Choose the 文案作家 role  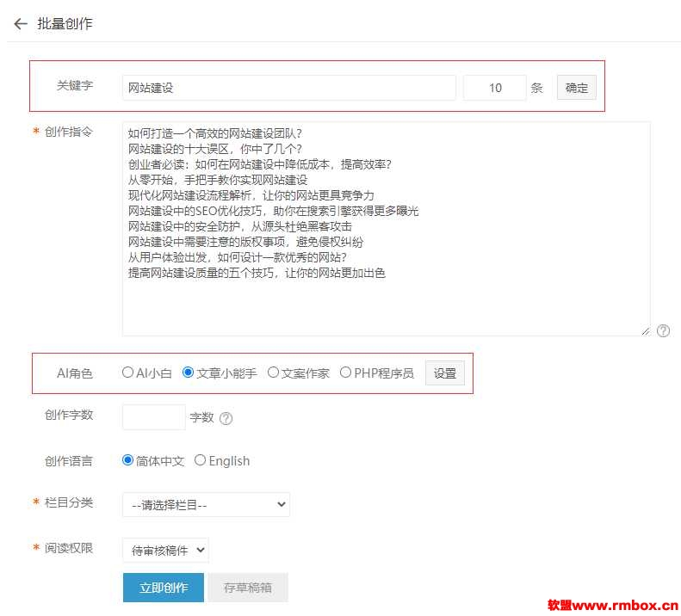273,373
